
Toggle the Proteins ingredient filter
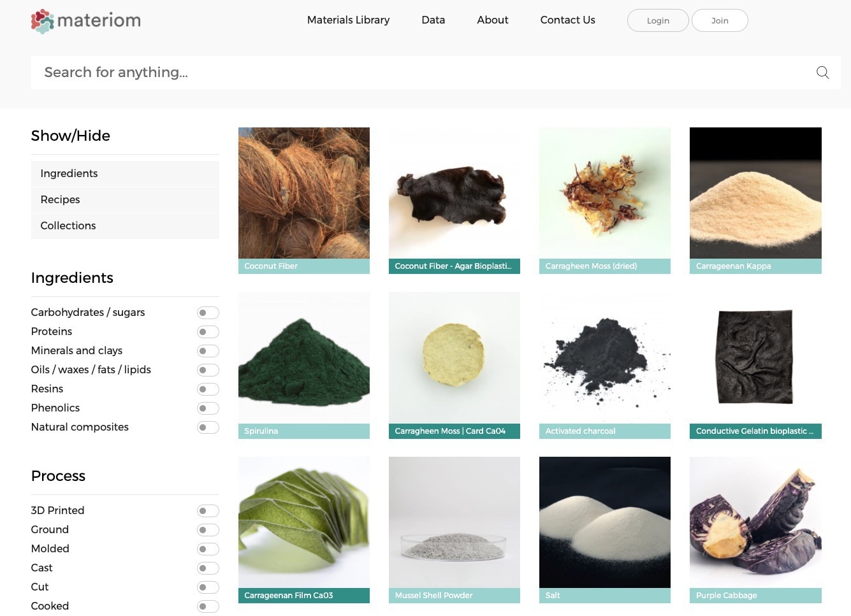pyautogui.click(x=207, y=332)
